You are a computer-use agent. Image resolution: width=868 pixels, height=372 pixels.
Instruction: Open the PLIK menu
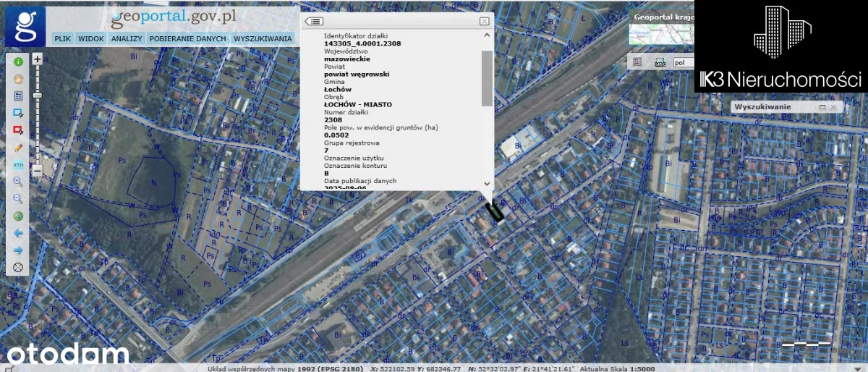point(62,38)
